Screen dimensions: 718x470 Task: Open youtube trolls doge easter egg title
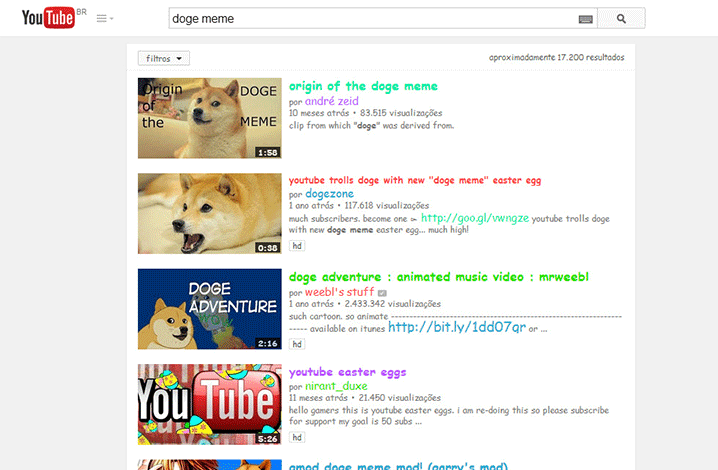click(x=415, y=180)
